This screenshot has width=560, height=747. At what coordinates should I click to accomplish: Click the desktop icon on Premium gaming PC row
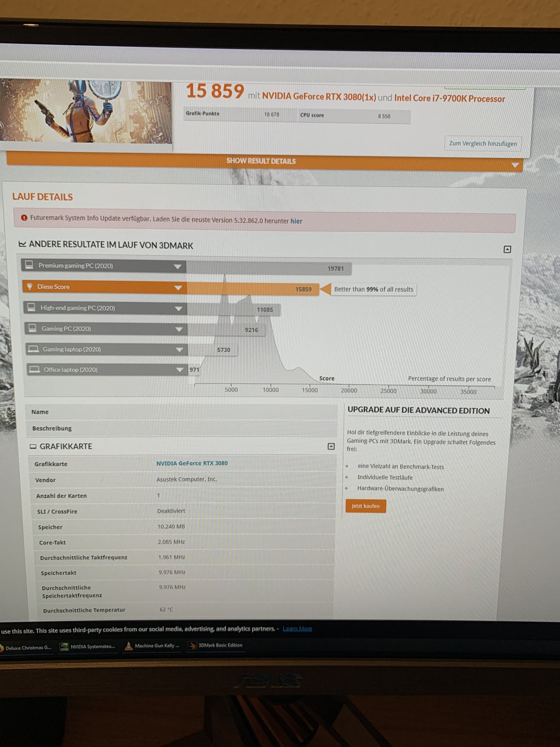pyautogui.click(x=29, y=265)
